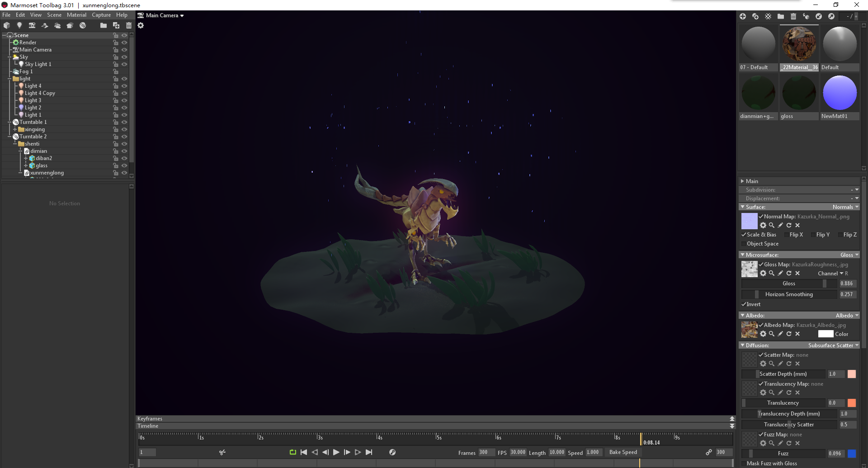Click the Gloss slider
The image size is (868, 468).
(789, 284)
